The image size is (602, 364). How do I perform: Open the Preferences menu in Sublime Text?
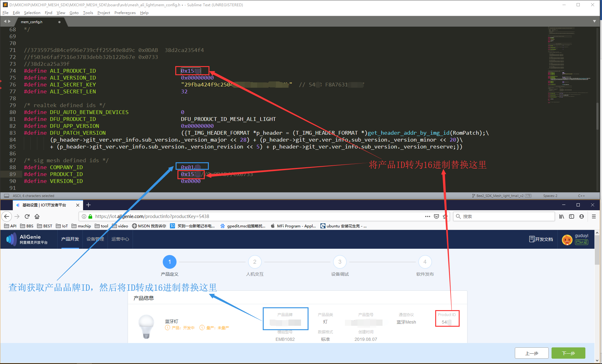[x=125, y=13]
